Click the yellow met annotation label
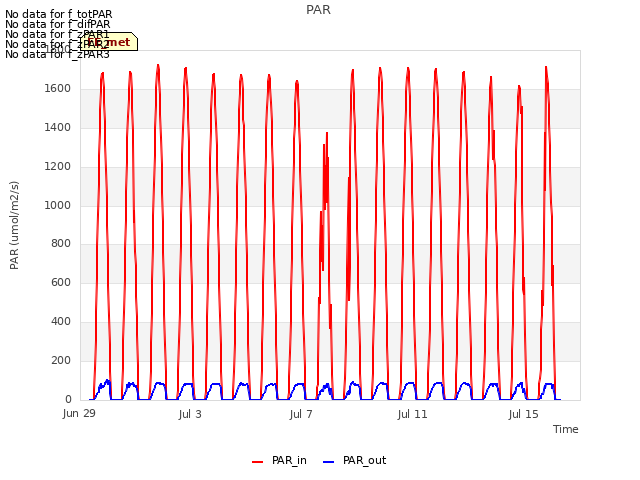640x480 pixels. 109,42
